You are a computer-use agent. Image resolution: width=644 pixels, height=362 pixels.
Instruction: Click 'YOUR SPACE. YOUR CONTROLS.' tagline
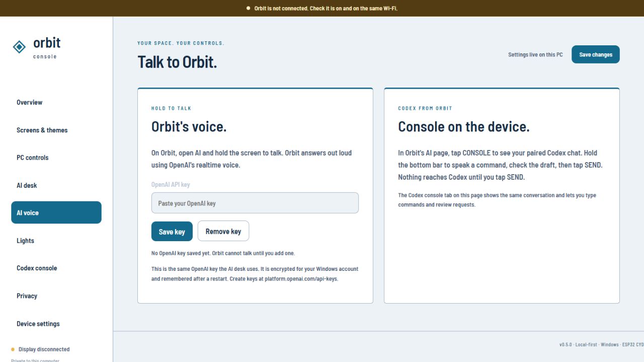[181, 43]
